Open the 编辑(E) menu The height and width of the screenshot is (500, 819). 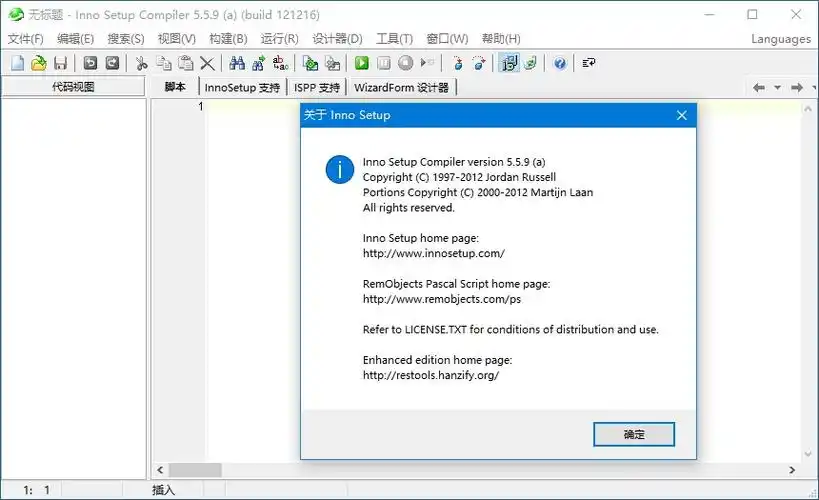pyautogui.click(x=75, y=39)
